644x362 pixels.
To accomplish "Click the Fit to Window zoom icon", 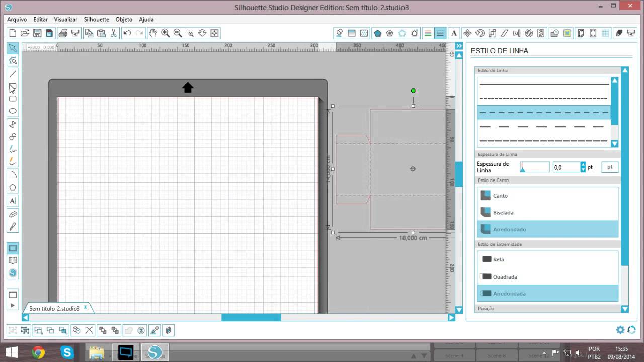I will point(214,33).
